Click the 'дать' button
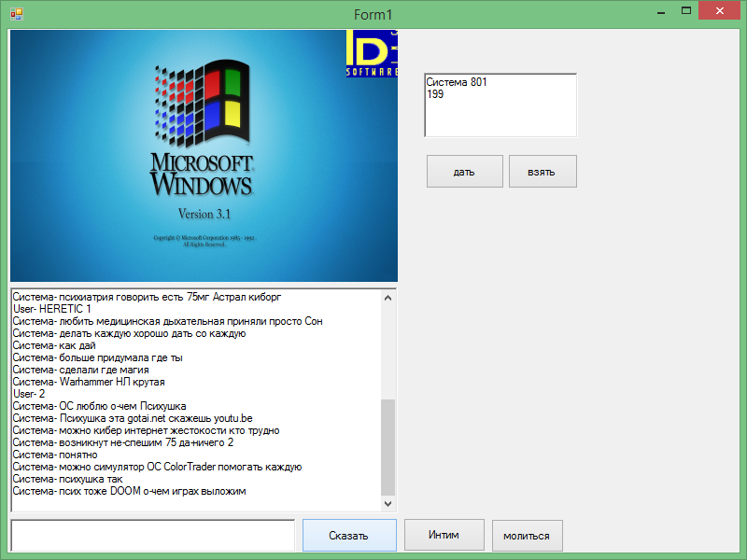 coord(464,172)
